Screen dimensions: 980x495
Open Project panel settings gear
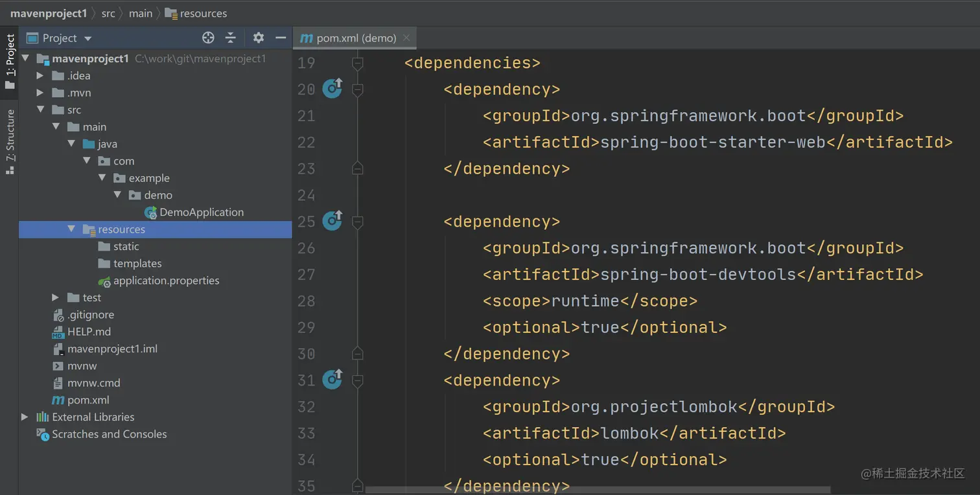pyautogui.click(x=259, y=38)
